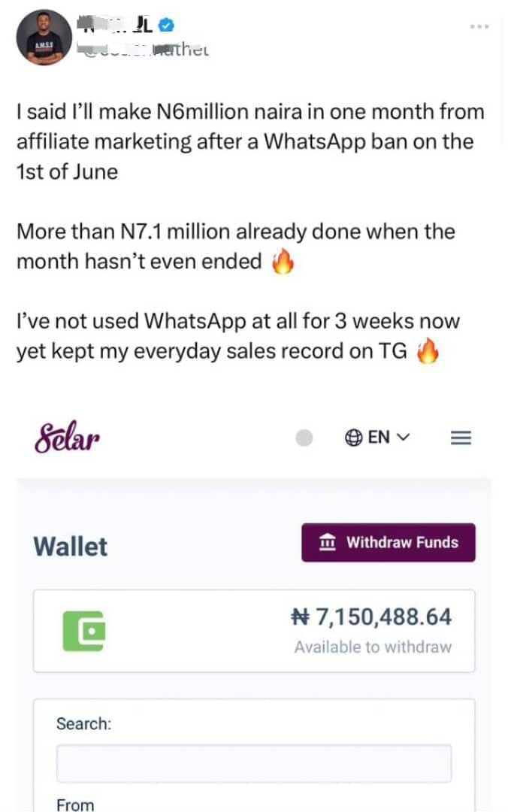Screen dimensions: 508x812
Task: Click the Selar logo
Action: (67, 438)
